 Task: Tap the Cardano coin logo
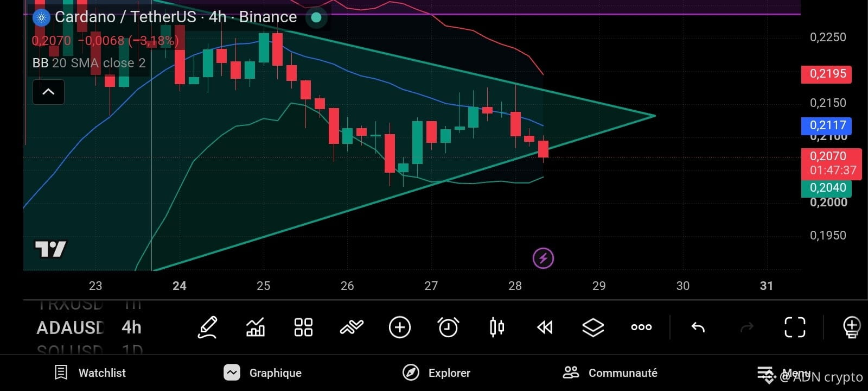41,17
